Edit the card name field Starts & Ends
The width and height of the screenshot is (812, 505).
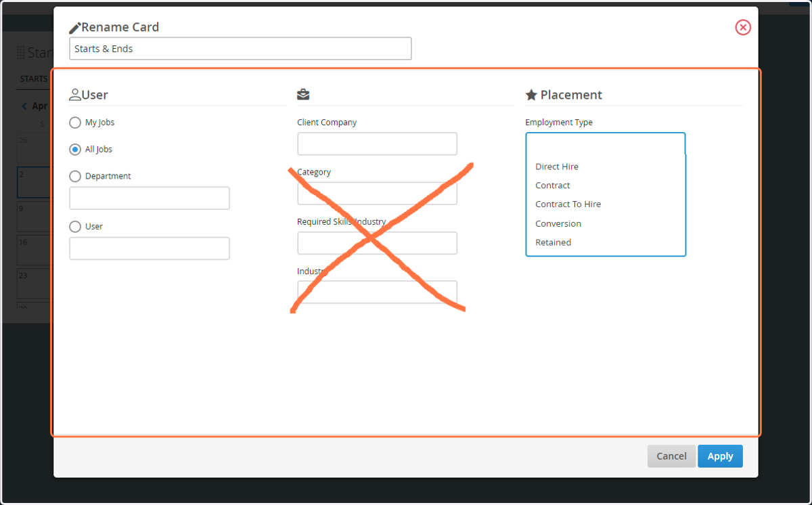pos(240,49)
